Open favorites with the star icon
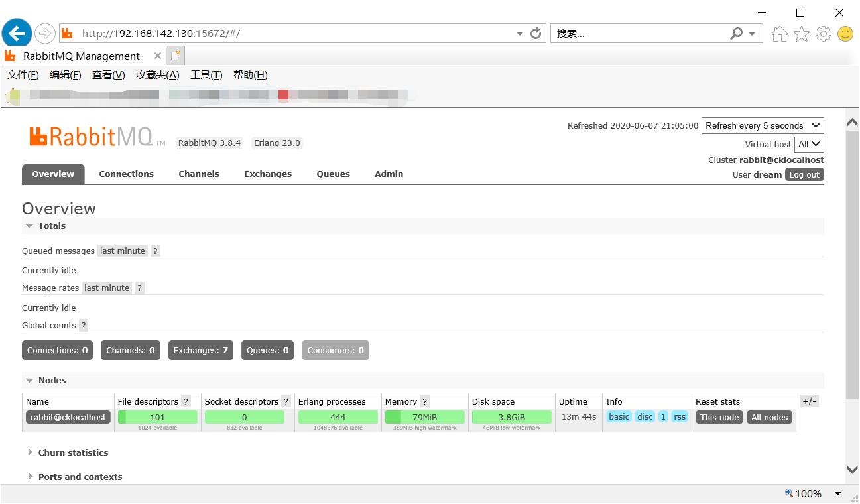 click(x=802, y=34)
